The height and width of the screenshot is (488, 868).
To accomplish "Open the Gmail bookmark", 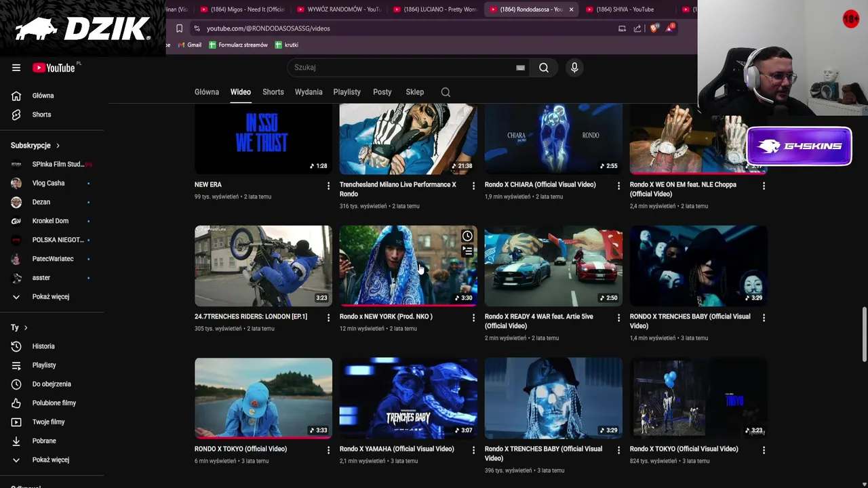I will click(189, 45).
